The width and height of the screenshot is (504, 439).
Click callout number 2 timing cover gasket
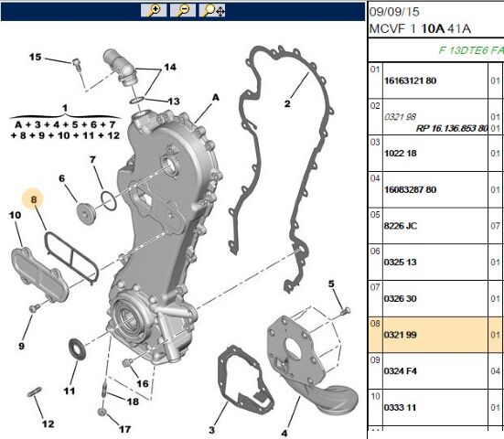click(x=287, y=103)
